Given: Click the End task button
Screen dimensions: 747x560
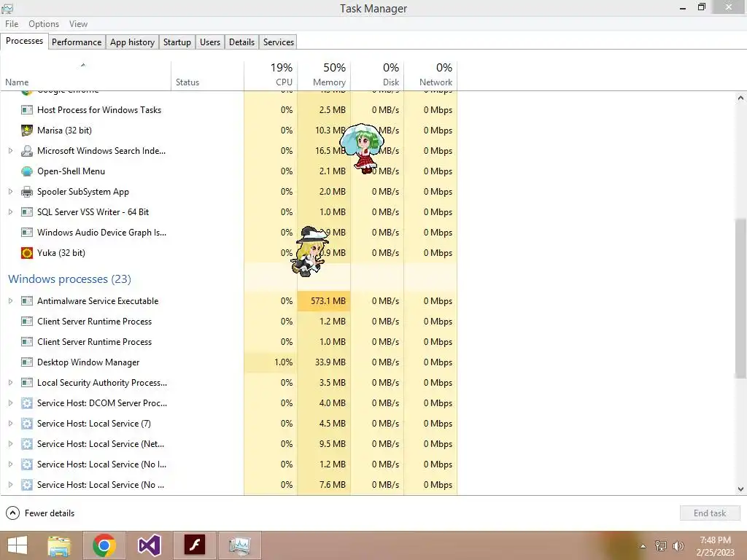Looking at the screenshot, I should [x=709, y=513].
